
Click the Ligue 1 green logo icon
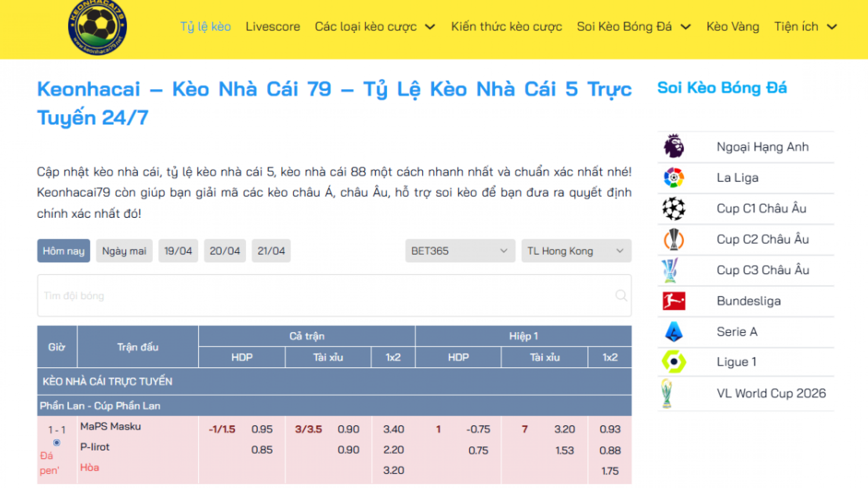tap(674, 361)
